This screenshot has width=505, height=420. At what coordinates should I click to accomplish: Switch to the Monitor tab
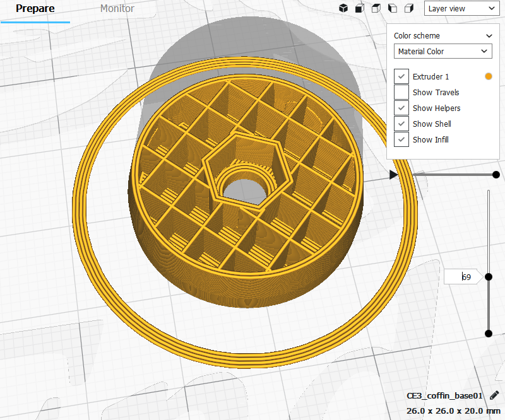(x=117, y=9)
